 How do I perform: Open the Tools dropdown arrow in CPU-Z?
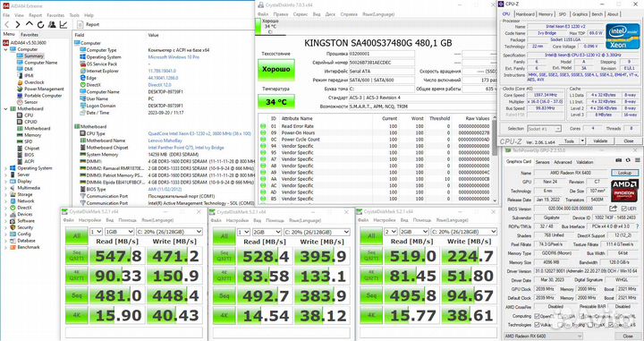[x=582, y=141]
